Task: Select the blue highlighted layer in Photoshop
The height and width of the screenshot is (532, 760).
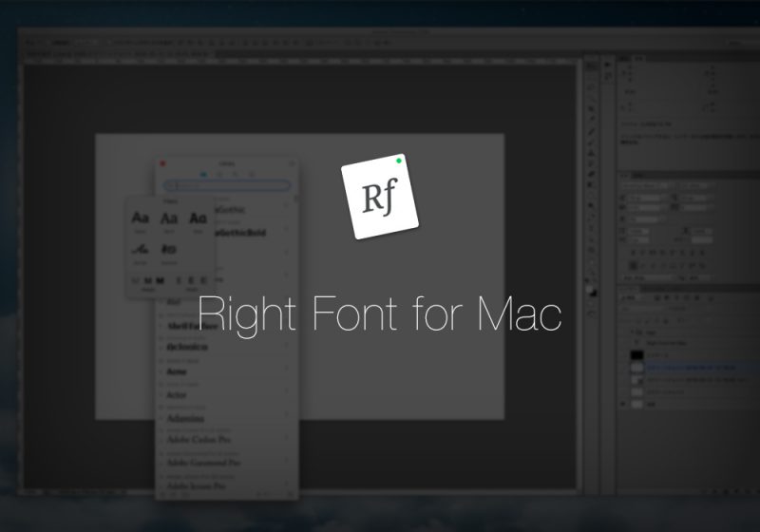Action: (688, 368)
